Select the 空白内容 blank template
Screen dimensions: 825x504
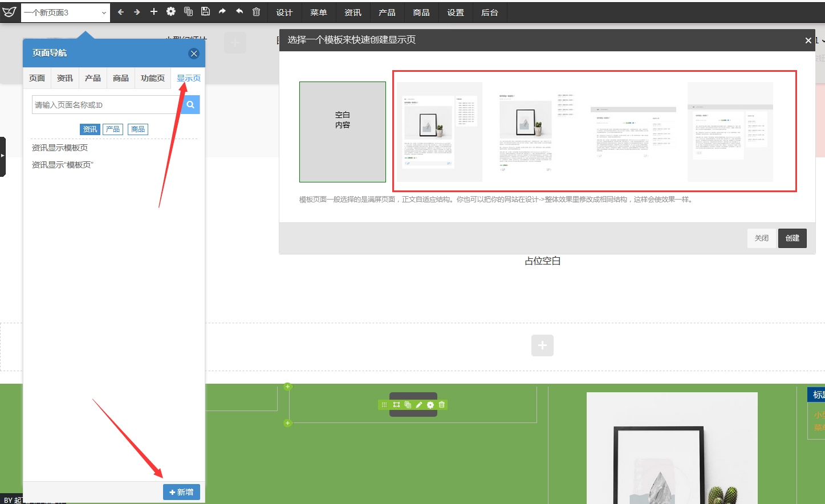pyautogui.click(x=343, y=132)
